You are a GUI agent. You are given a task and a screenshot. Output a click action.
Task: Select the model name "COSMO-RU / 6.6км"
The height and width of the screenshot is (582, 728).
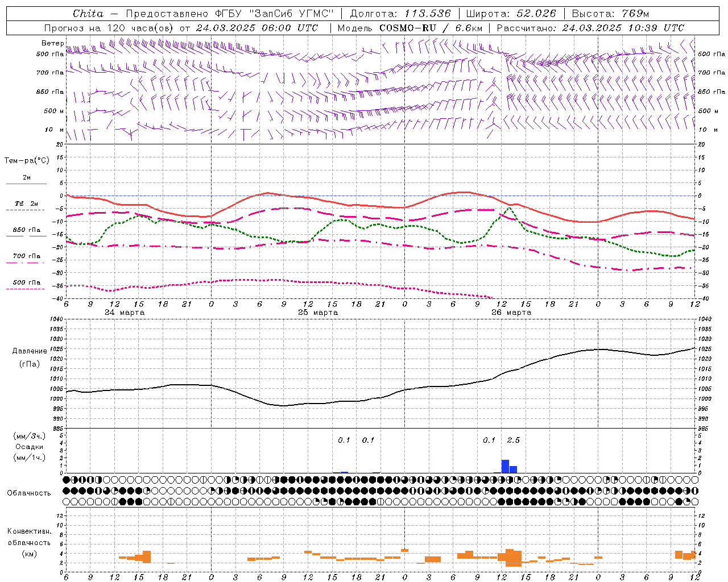point(431,28)
